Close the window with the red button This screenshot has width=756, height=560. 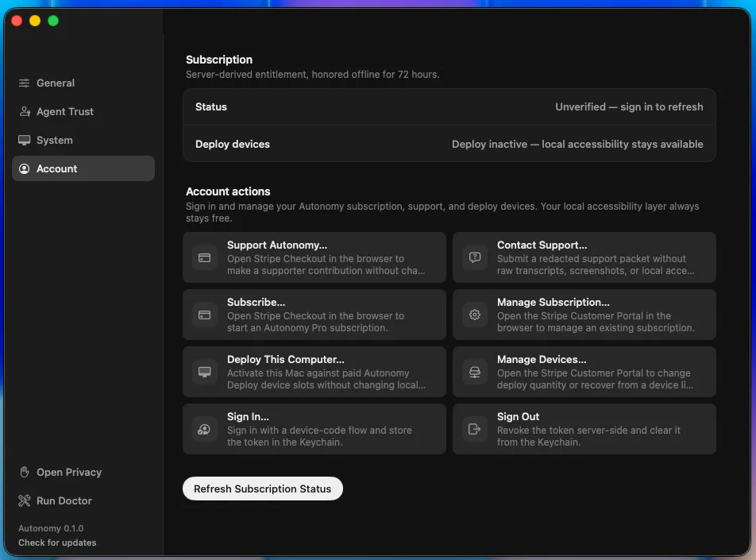(17, 21)
